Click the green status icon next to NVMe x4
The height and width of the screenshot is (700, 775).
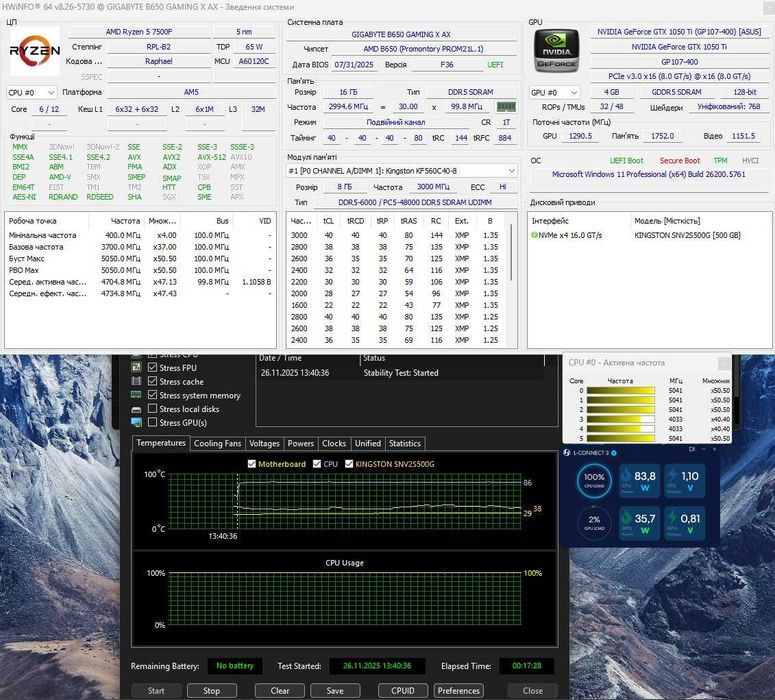[x=534, y=235]
